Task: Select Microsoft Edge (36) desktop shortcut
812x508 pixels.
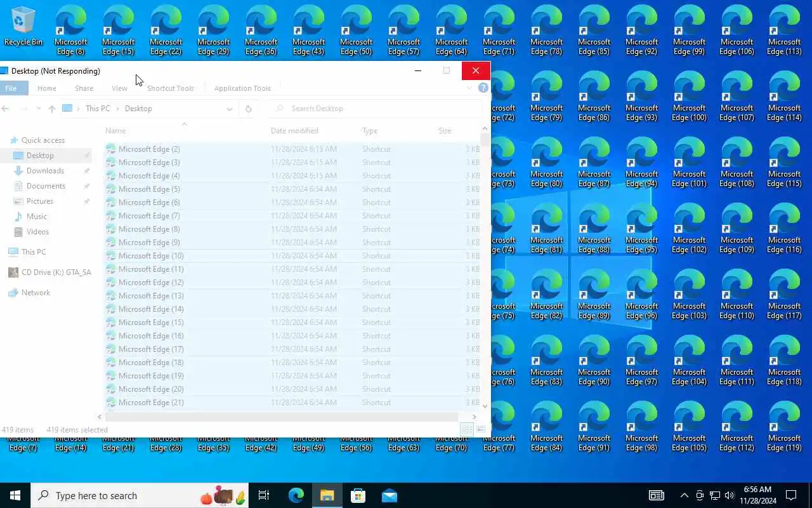Action: click(x=261, y=30)
